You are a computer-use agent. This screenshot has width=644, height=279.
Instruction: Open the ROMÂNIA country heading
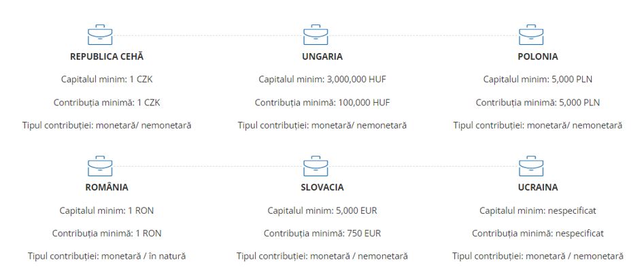click(107, 187)
